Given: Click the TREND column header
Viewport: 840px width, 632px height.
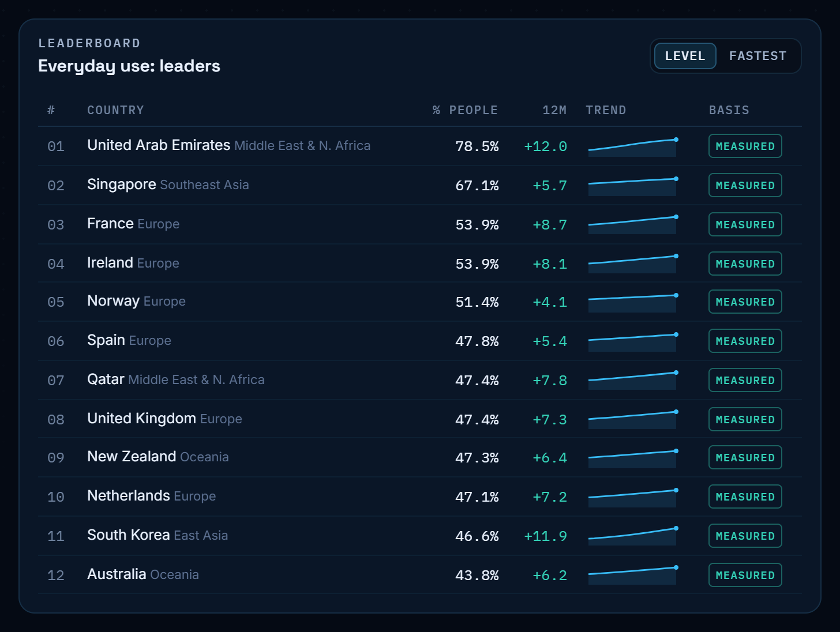Looking at the screenshot, I should tap(606, 110).
